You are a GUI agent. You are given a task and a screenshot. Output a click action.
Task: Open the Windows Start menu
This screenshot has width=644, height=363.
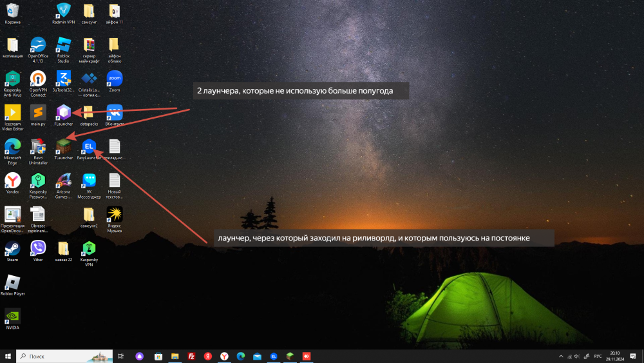point(8,356)
